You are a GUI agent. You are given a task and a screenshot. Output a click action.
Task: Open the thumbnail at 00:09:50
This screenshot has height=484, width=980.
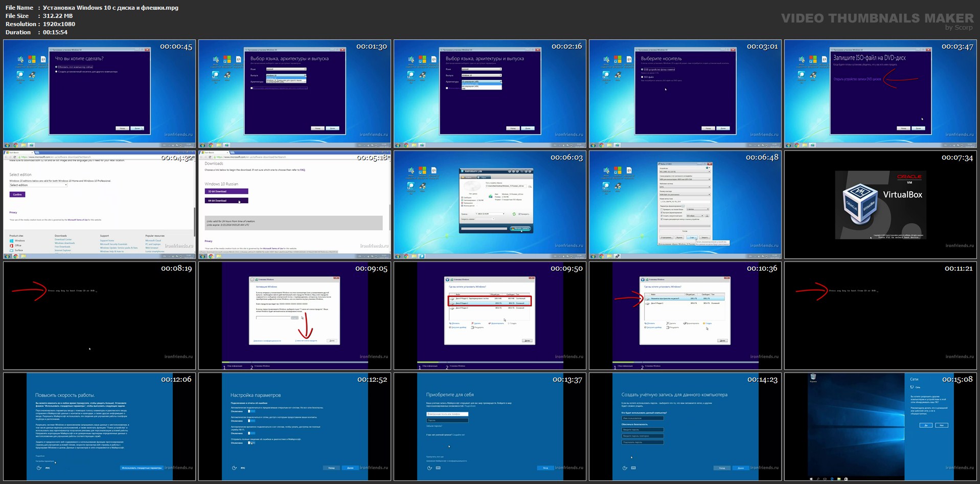(490, 316)
